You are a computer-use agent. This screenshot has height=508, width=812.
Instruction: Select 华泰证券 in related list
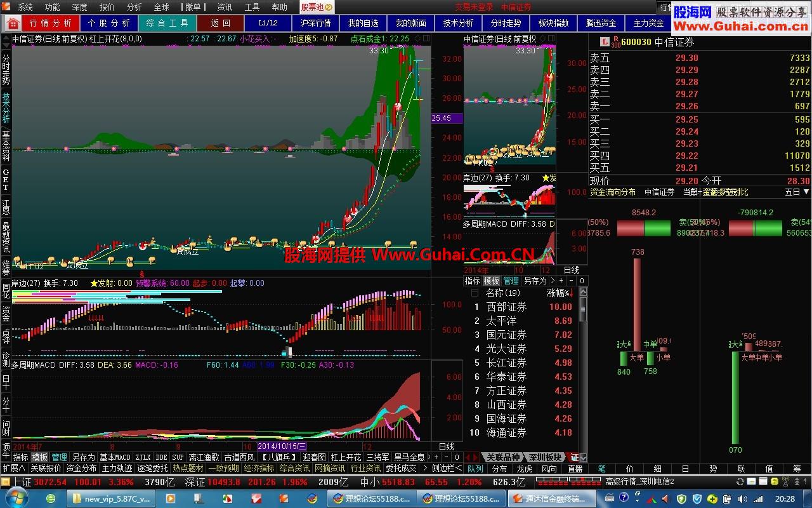point(506,377)
